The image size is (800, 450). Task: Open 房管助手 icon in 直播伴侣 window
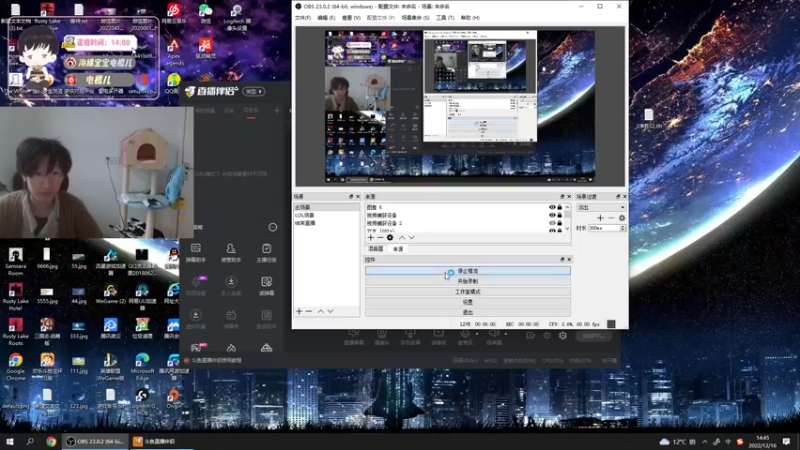pos(231,252)
